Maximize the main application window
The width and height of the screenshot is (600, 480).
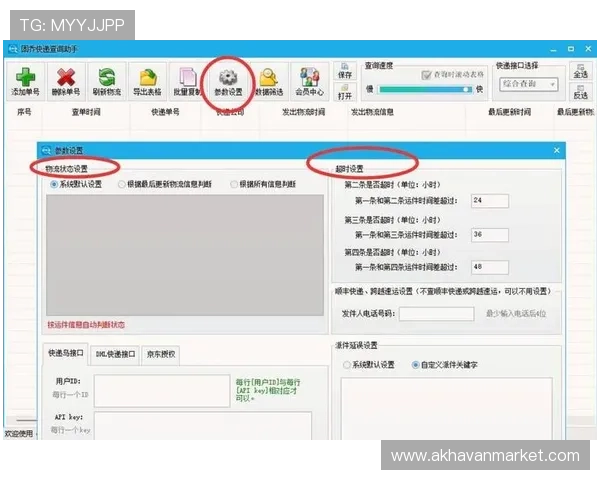[x=571, y=49]
